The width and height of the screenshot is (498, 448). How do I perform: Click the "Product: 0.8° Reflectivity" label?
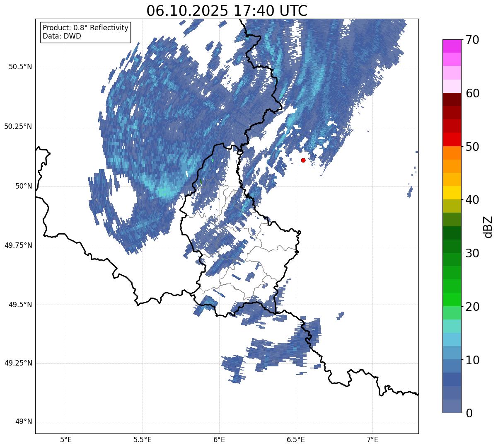point(86,28)
